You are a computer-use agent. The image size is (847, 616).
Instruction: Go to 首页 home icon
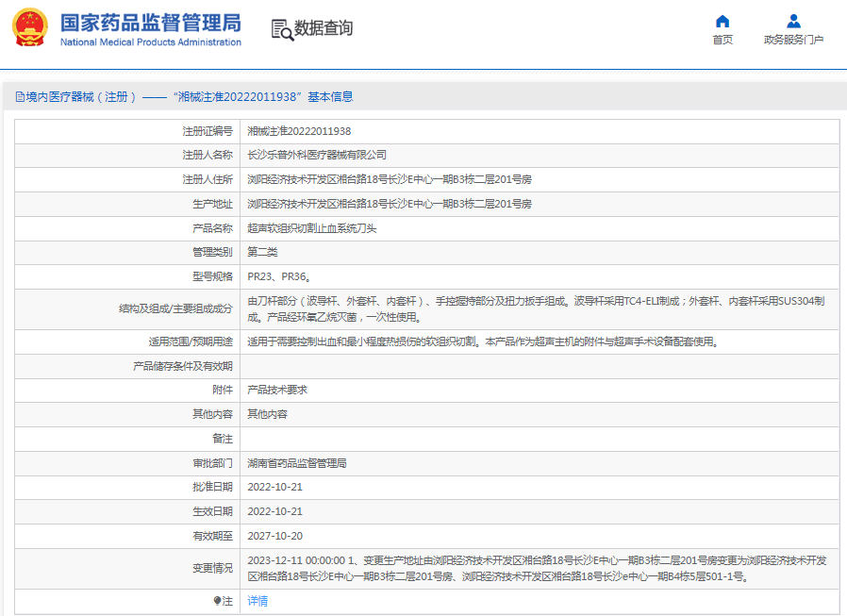click(x=722, y=21)
